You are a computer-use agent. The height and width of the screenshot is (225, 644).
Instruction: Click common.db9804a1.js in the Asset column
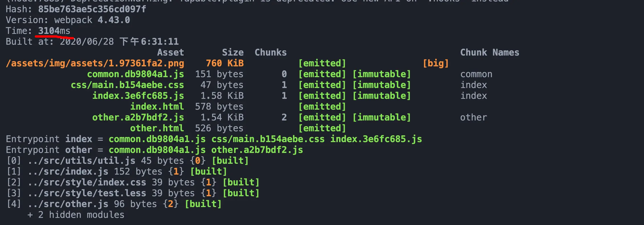[x=136, y=74]
